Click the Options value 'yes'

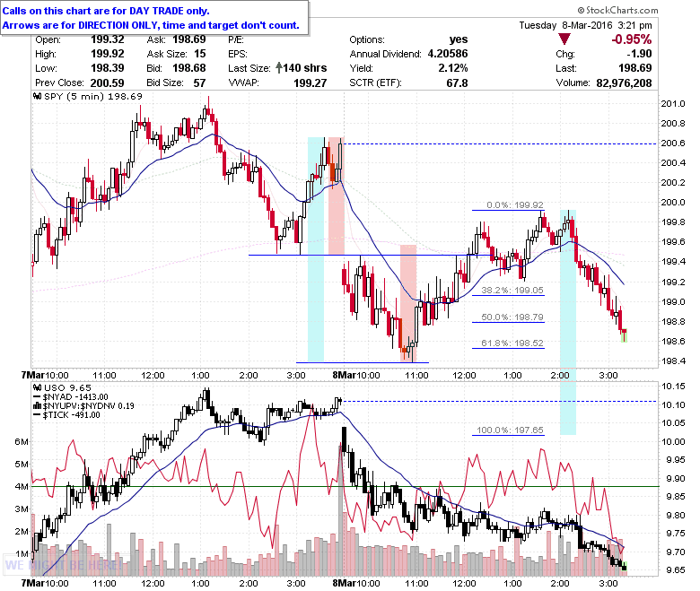tap(459, 39)
